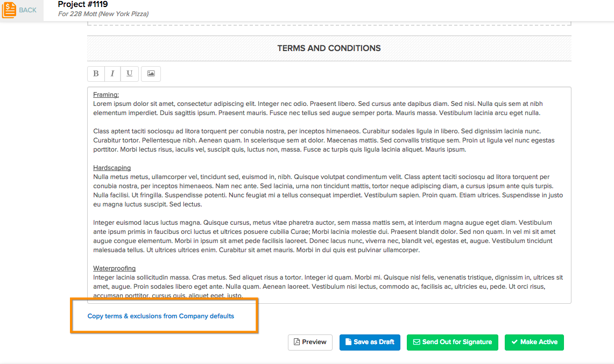The width and height of the screenshot is (614, 364).
Task: Click the Project #1119 title
Action: point(83,4)
